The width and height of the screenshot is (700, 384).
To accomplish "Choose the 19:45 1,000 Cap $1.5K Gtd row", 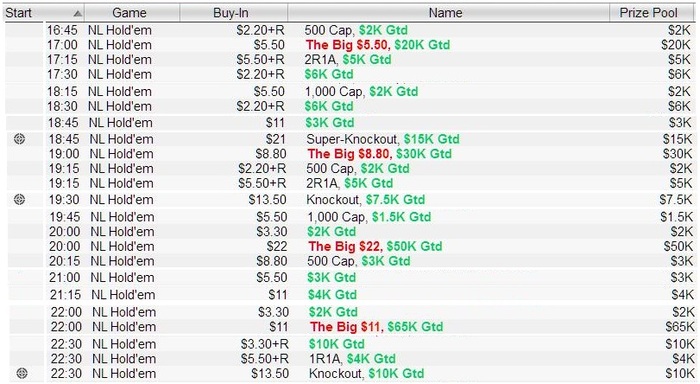I will pos(371,217).
